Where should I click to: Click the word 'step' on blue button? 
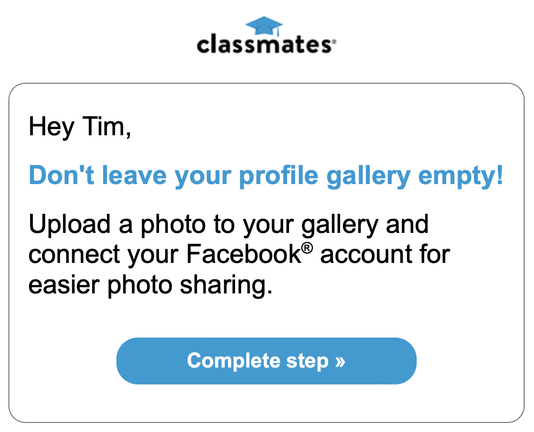click(x=307, y=361)
